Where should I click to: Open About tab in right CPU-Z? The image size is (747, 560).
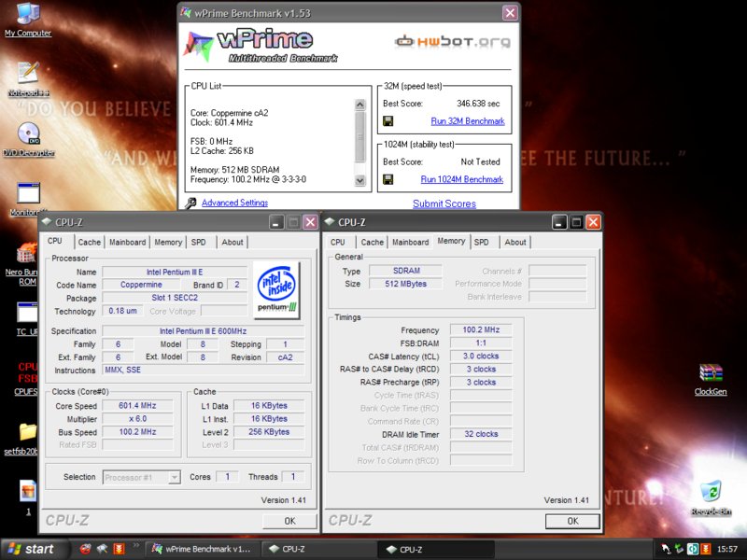[x=515, y=242]
